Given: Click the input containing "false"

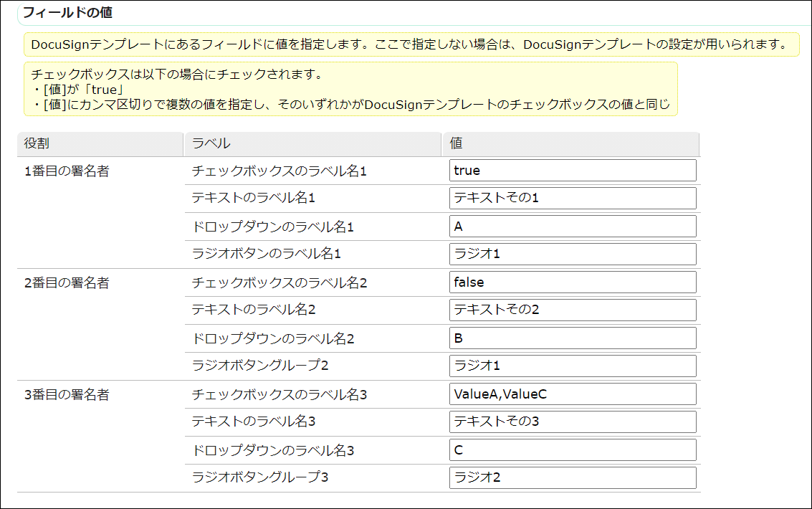Looking at the screenshot, I should tap(573, 282).
